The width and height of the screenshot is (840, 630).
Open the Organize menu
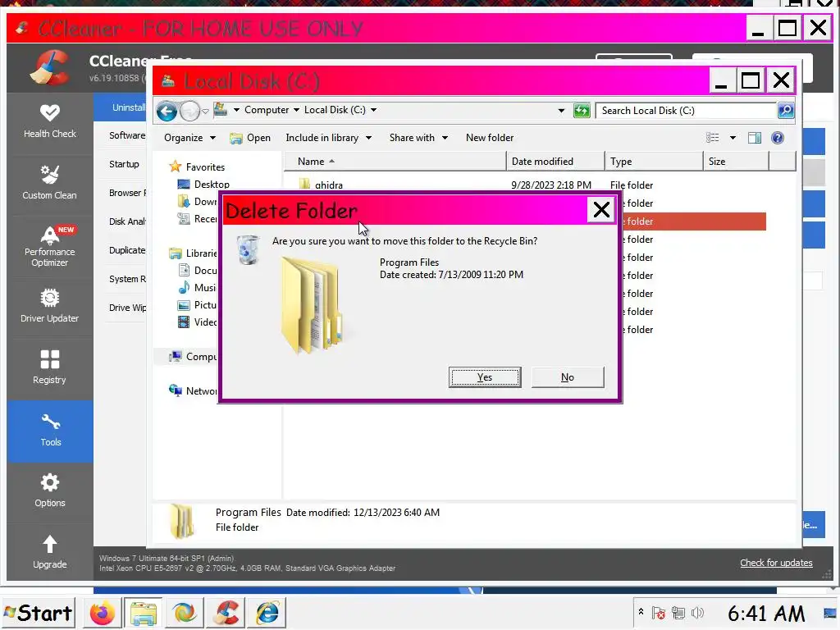pos(189,138)
